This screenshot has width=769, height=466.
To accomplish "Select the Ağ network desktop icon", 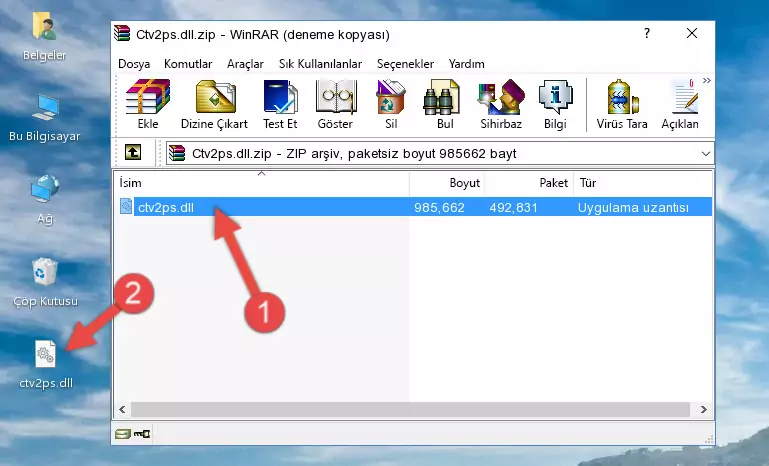I will 45,199.
